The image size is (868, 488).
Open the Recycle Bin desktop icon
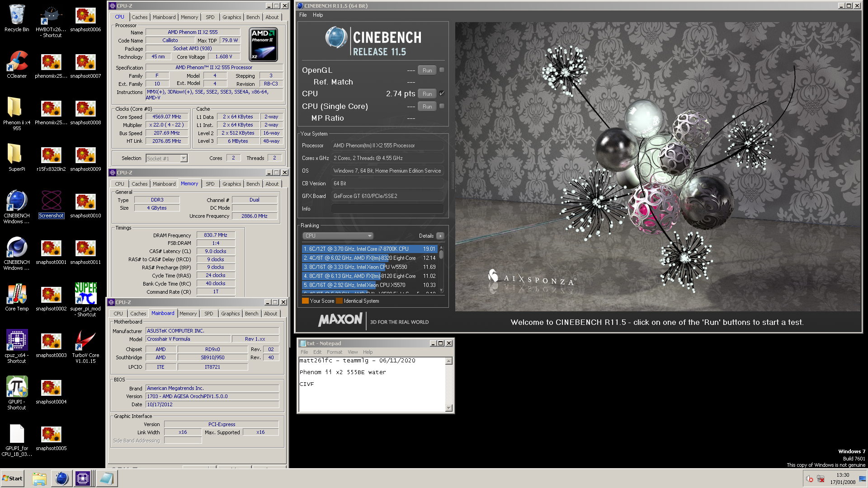(17, 18)
